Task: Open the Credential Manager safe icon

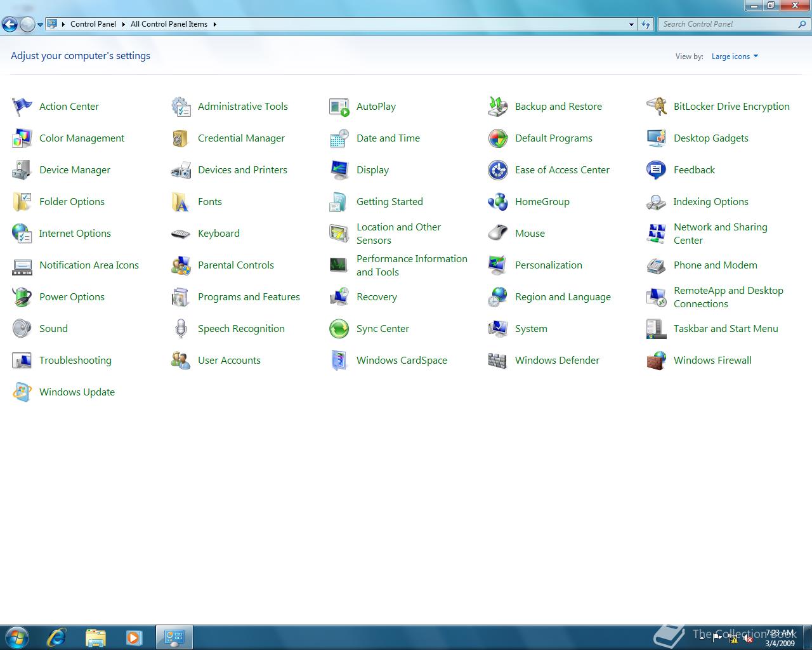Action: 181,138
